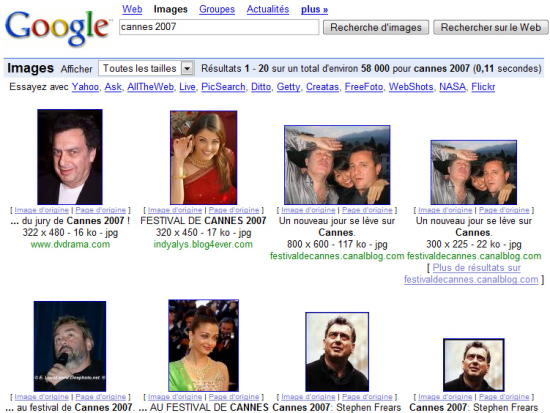
Task: Open the 'AU FESTIVAL DE CANNES' green dress thumbnail
Action: (x=203, y=346)
